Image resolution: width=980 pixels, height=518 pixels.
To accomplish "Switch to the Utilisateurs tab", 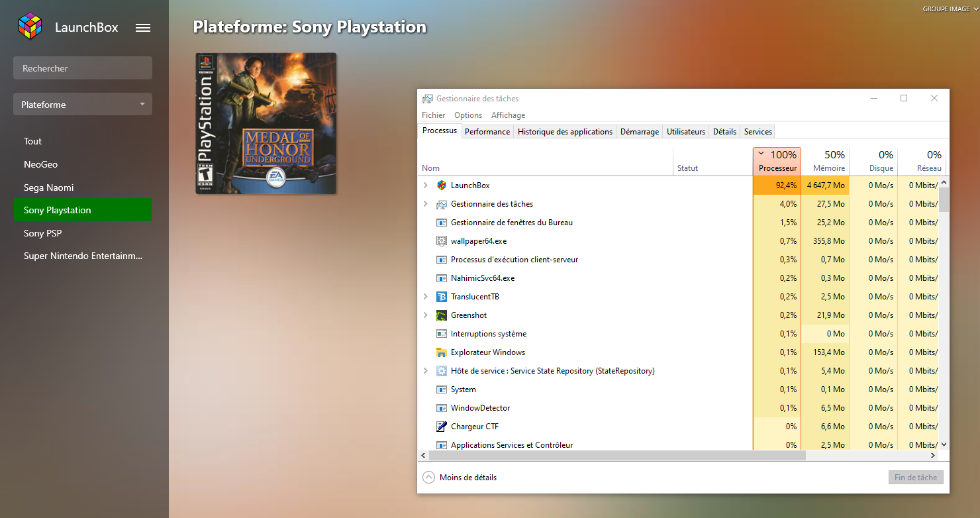I will tap(686, 132).
